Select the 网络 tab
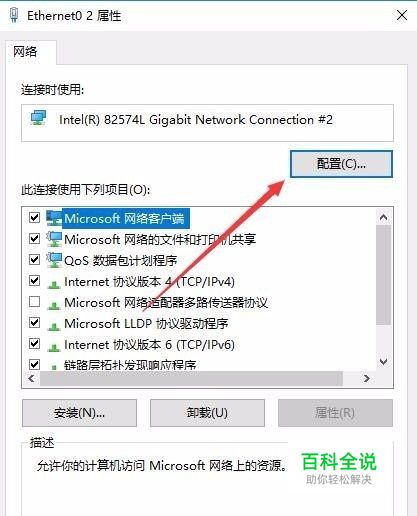This screenshot has width=417, height=516. tap(25, 52)
